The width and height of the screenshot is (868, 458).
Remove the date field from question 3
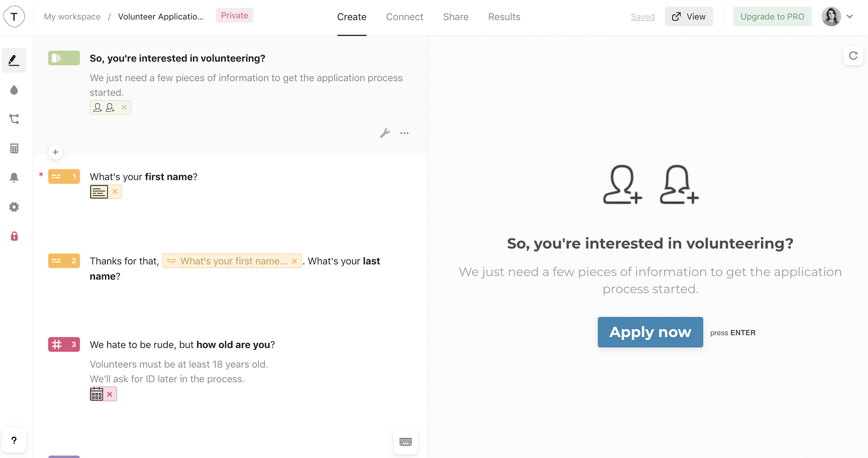coord(110,394)
